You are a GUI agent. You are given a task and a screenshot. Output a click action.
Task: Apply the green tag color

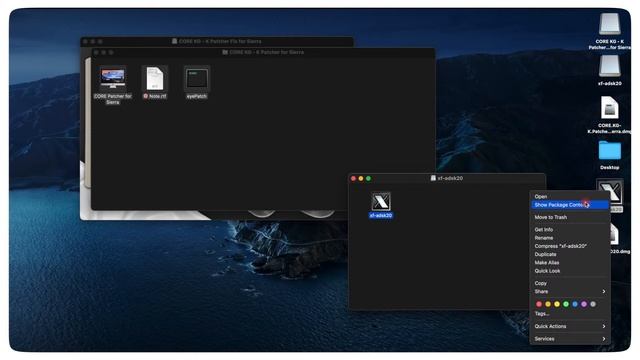[x=566, y=304]
